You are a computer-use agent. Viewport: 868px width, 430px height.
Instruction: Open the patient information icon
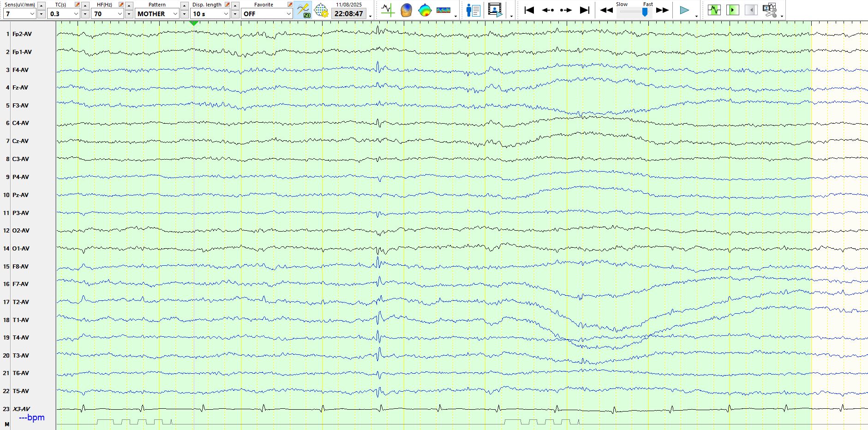(x=473, y=10)
